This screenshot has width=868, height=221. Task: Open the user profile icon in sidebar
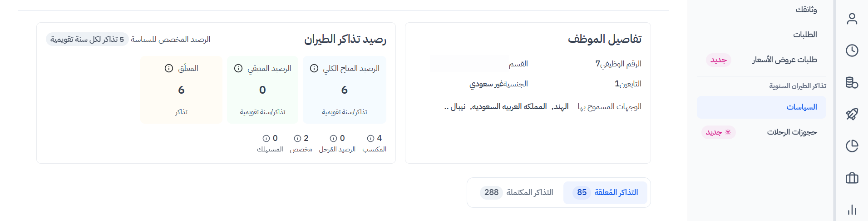click(x=852, y=19)
